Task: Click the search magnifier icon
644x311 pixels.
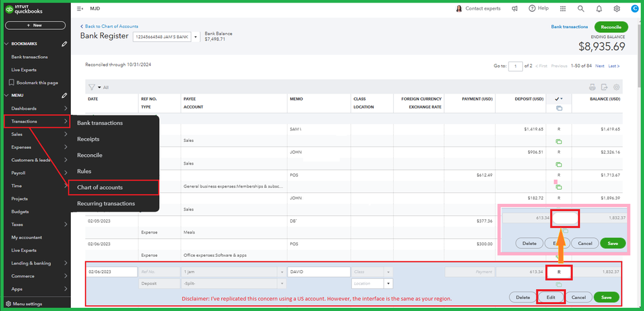Action: 581,8
